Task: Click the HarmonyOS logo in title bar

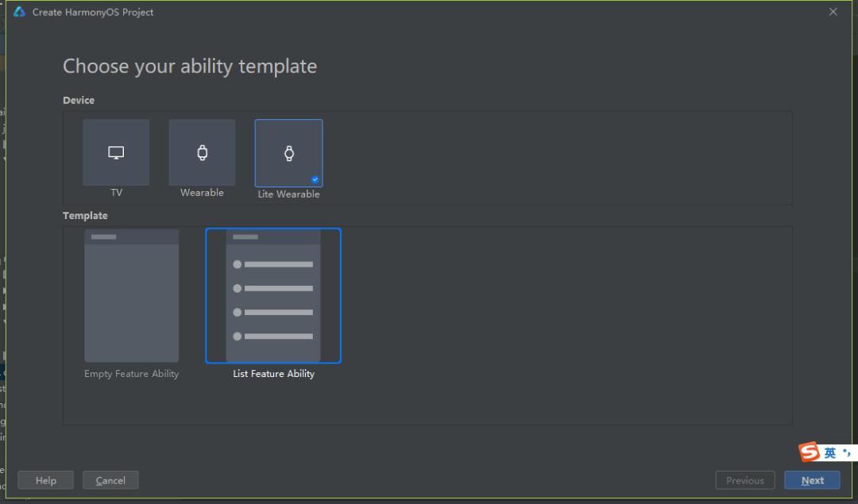Action: coord(19,12)
